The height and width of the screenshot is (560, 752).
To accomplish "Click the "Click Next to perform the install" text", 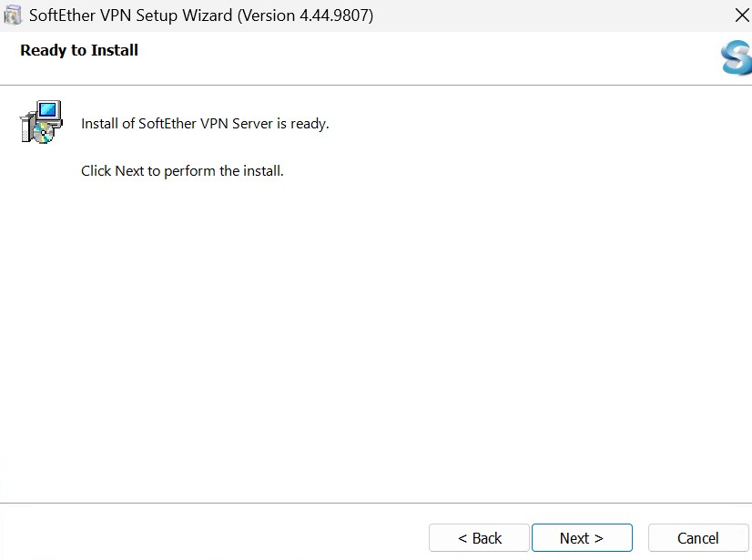I will coord(182,171).
